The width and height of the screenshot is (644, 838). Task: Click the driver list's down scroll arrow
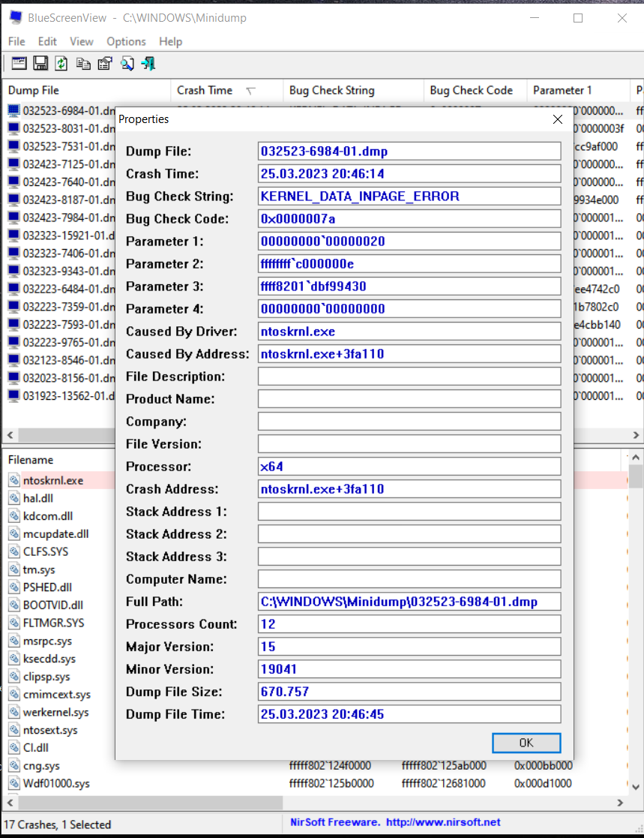point(636,787)
